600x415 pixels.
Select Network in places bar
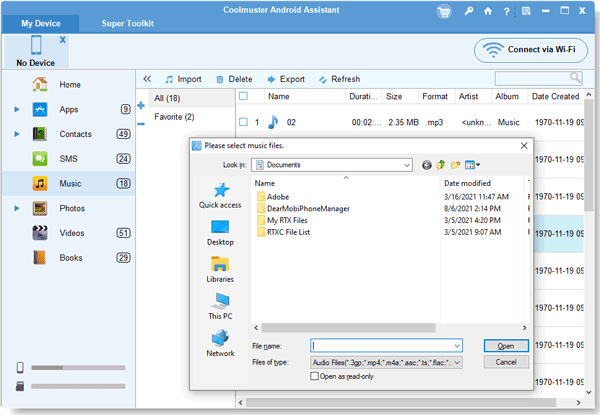click(220, 344)
